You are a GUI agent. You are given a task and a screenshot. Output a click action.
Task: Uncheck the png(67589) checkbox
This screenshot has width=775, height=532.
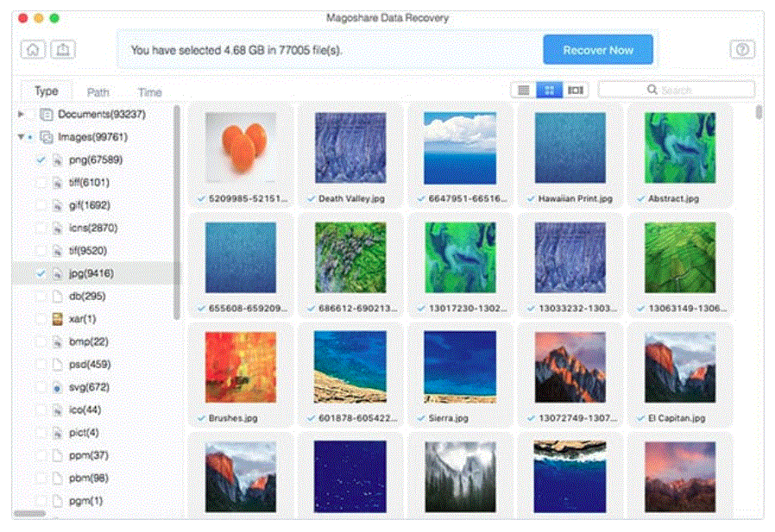[41, 160]
